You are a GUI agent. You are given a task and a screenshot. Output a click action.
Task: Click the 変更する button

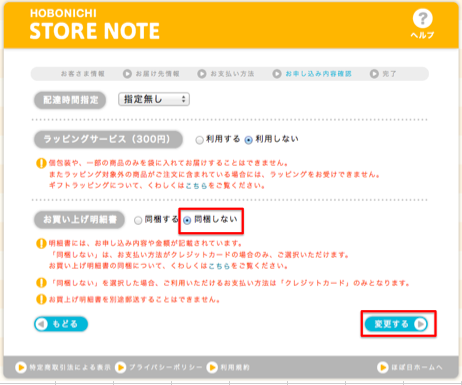(396, 324)
